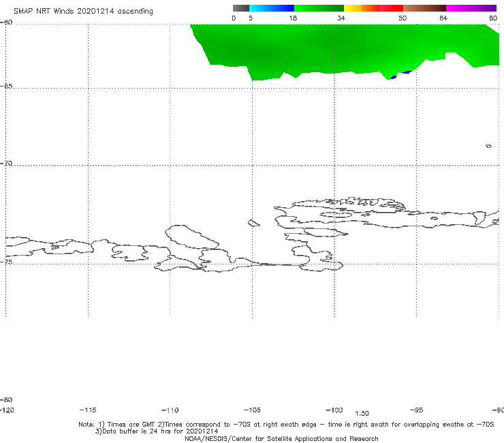Click the magenta-purple 64-80 color bar segment
This screenshot has width=504, height=443.
[471, 8]
